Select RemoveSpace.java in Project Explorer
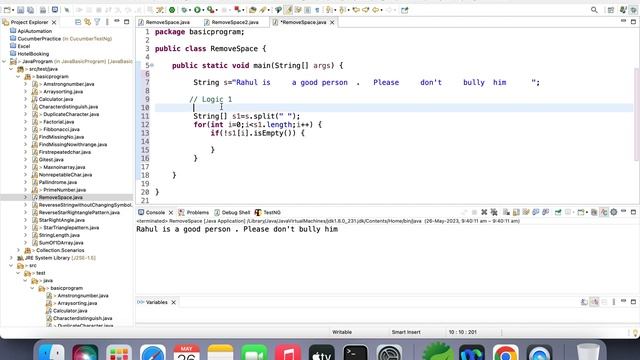The width and height of the screenshot is (640, 360). click(60, 197)
